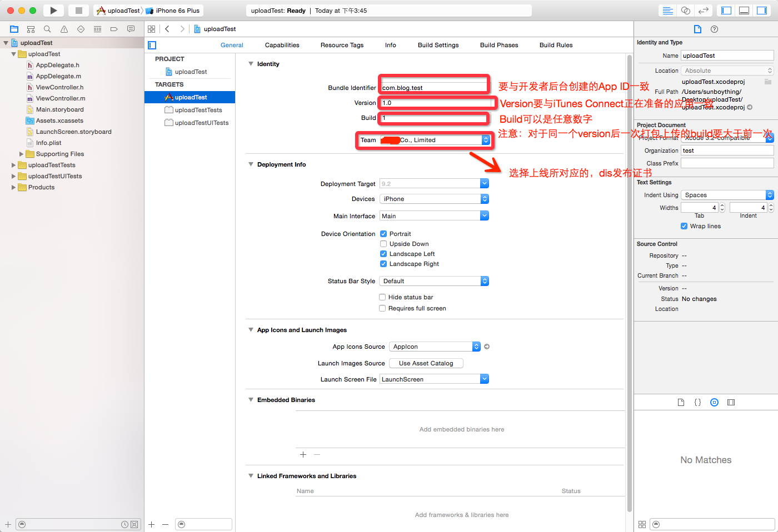Toggle Landscape Left checkbox
Viewport: 778px width, 532px height.
pyautogui.click(x=383, y=254)
